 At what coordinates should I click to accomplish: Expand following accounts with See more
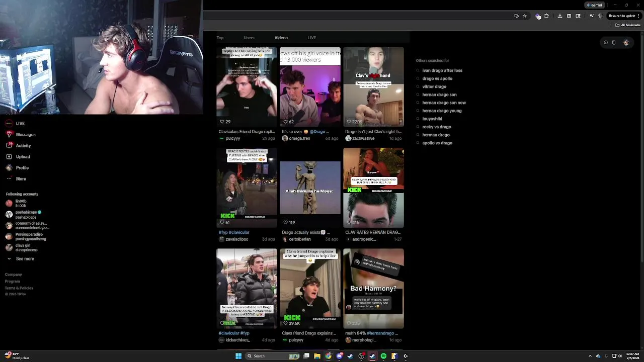[20, 259]
